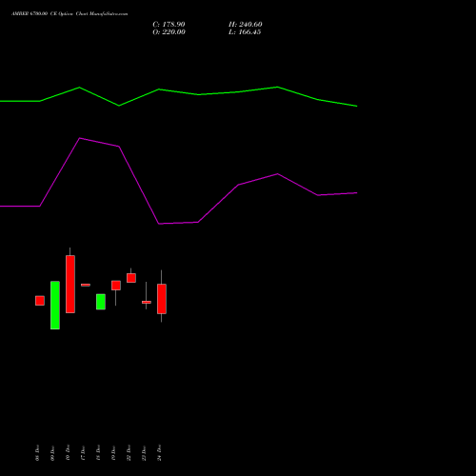Click the 24 Dec date axis label
Viewport: 476px width, 476px height.
tap(159, 453)
